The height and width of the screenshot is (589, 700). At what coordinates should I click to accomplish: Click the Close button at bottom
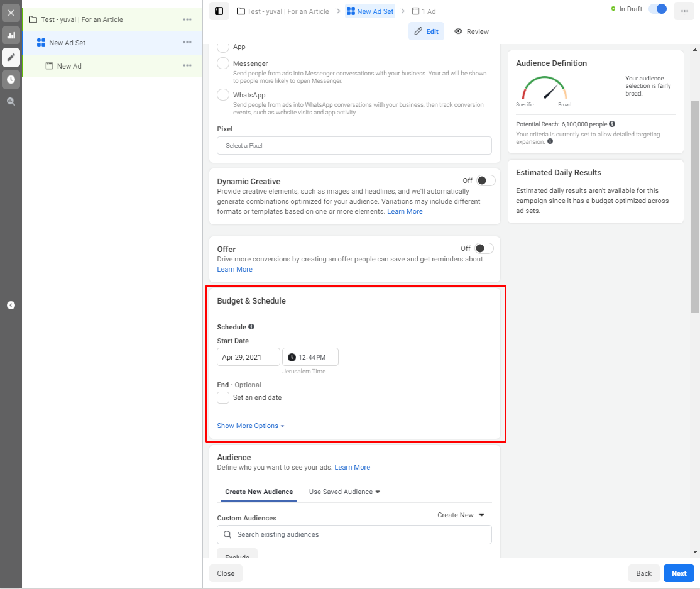coord(226,573)
